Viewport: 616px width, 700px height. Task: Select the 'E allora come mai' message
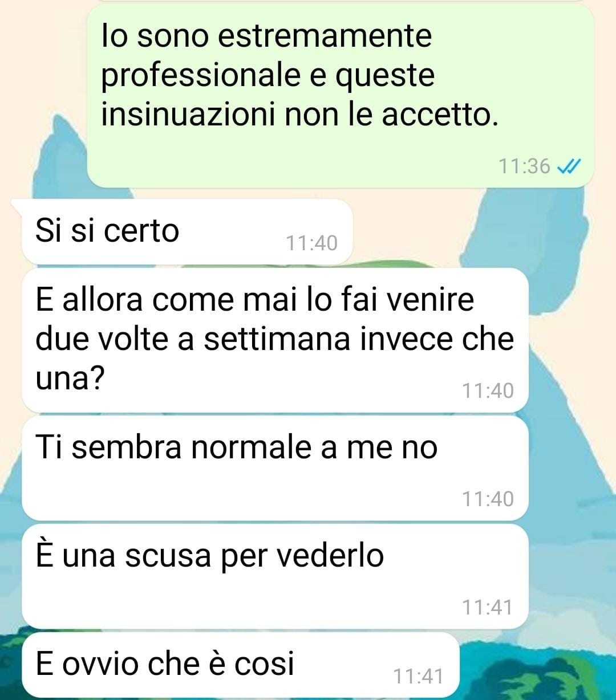tap(275, 340)
